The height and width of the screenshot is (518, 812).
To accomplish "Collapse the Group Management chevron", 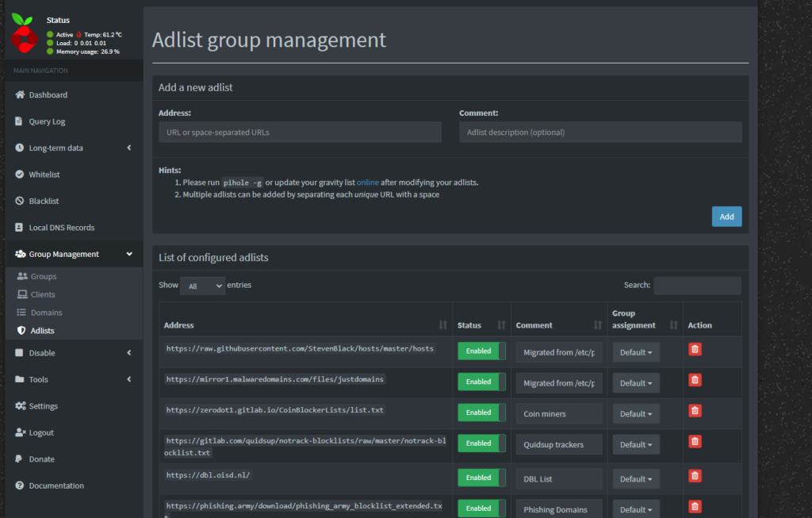I will tap(129, 254).
